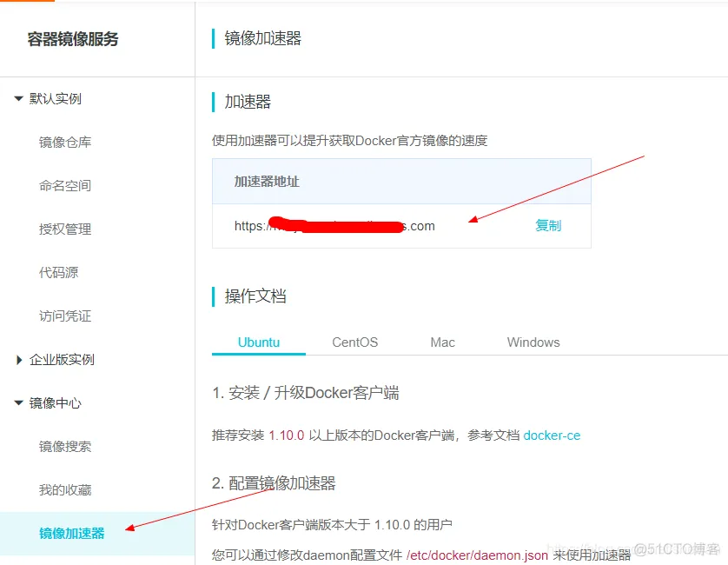Copy the accelerator address using 复制
The image size is (728, 565).
[548, 225]
